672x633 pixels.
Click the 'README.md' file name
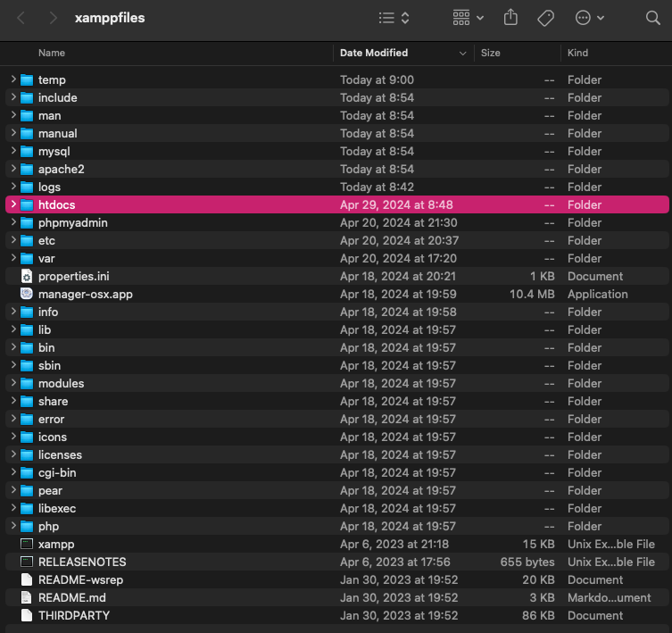[x=72, y=597]
